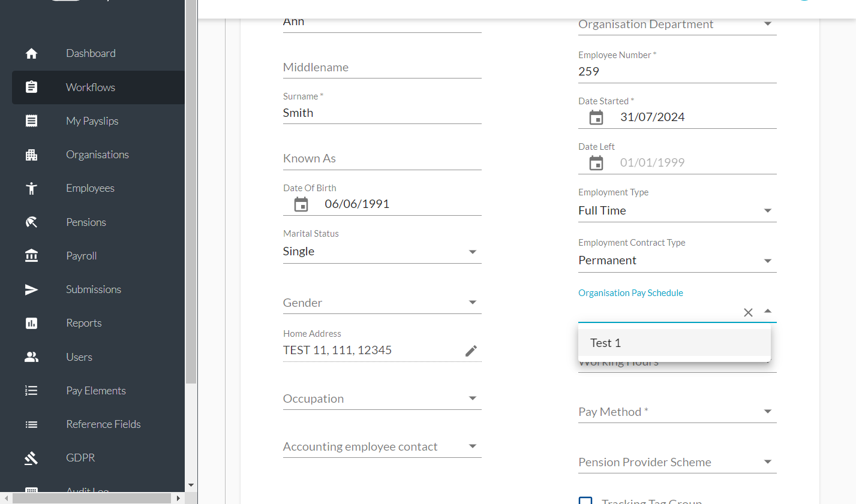Click the Known As input field

point(382,158)
